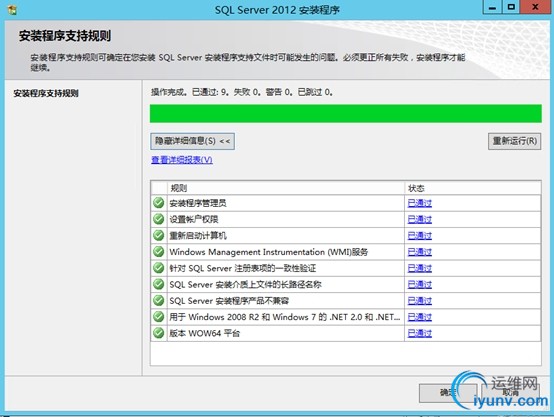Image resolution: width=554 pixels, height=417 pixels.
Task: Click the 规则 column header
Action: [286, 188]
